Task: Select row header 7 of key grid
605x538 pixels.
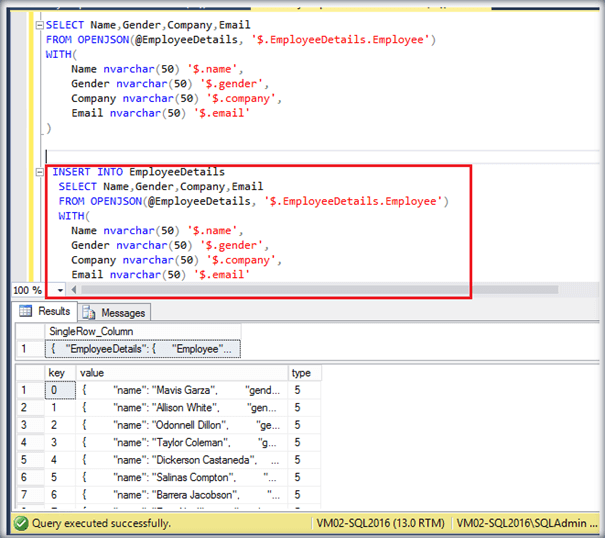Action: coord(30,495)
